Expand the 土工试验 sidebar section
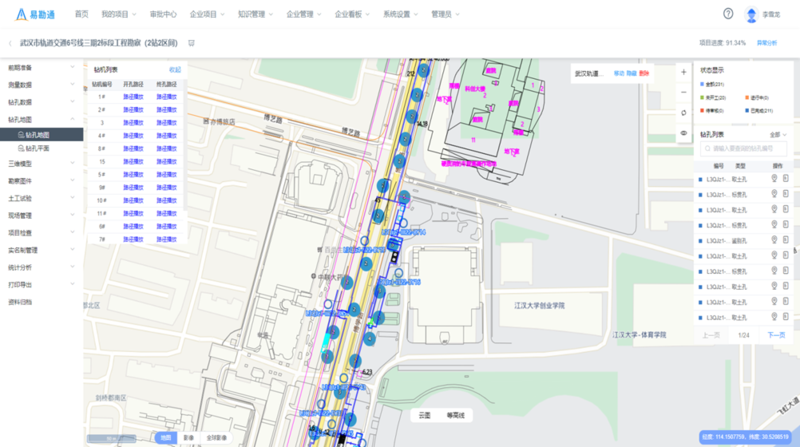The height and width of the screenshot is (447, 800). pos(41,198)
